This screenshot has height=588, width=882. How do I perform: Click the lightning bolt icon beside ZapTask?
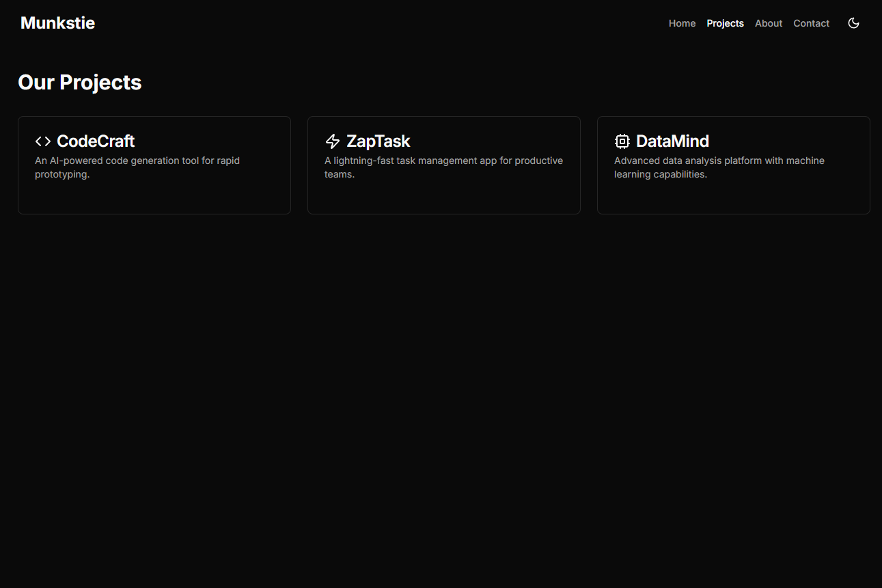(x=333, y=141)
